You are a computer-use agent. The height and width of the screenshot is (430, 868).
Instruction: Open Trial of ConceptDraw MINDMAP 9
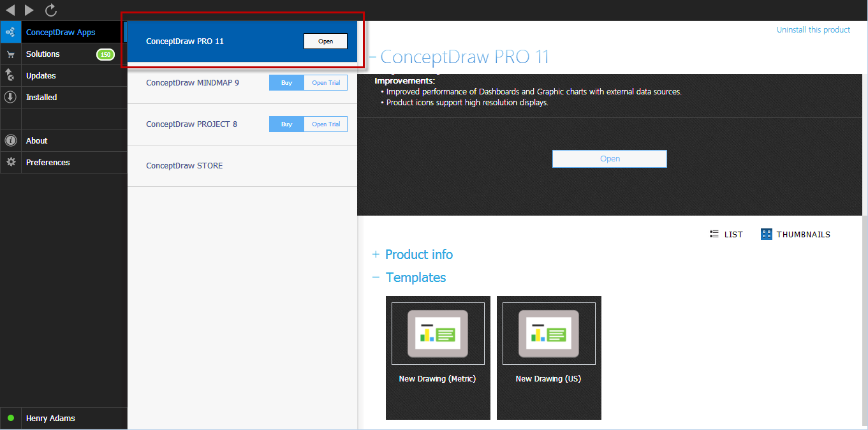326,82
